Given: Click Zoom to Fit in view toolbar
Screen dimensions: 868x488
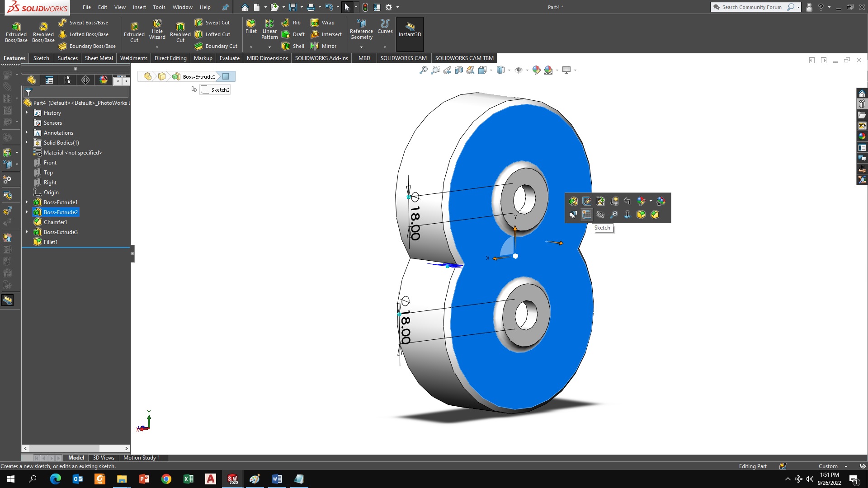Looking at the screenshot, I should [423, 70].
